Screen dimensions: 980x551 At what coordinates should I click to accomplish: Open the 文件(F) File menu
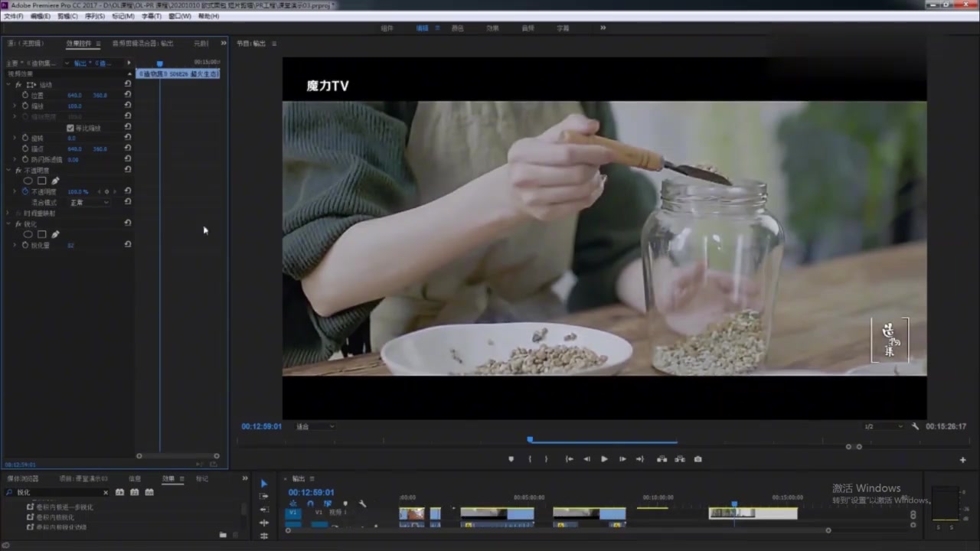pos(14,16)
